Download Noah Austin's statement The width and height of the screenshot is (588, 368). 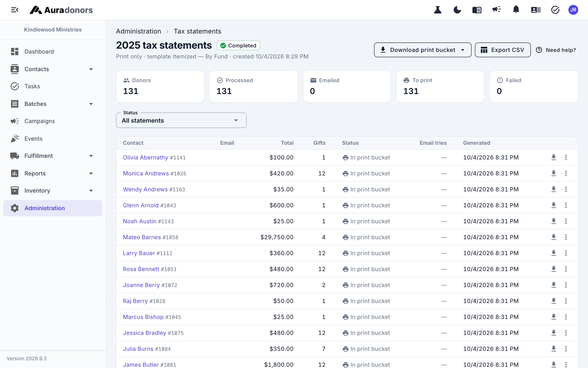(554, 221)
